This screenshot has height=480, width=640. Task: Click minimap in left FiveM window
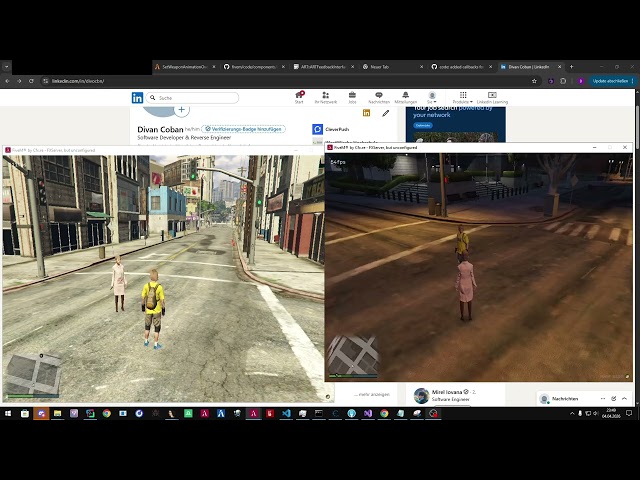[33, 375]
